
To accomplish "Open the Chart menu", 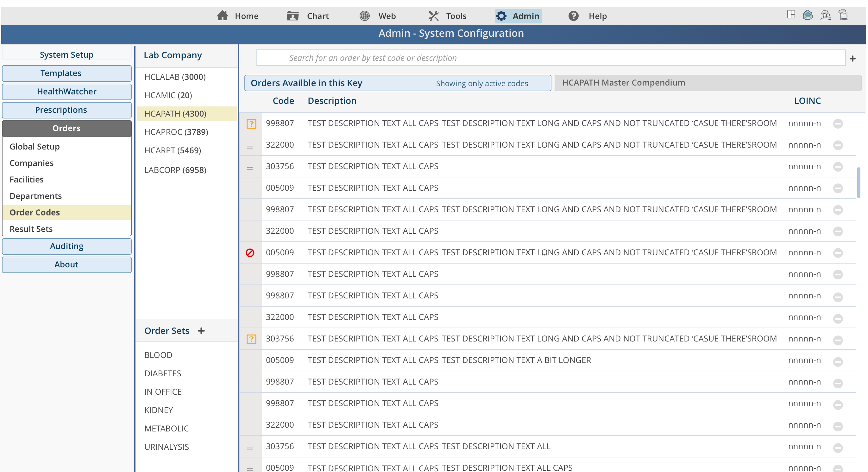I will point(308,16).
